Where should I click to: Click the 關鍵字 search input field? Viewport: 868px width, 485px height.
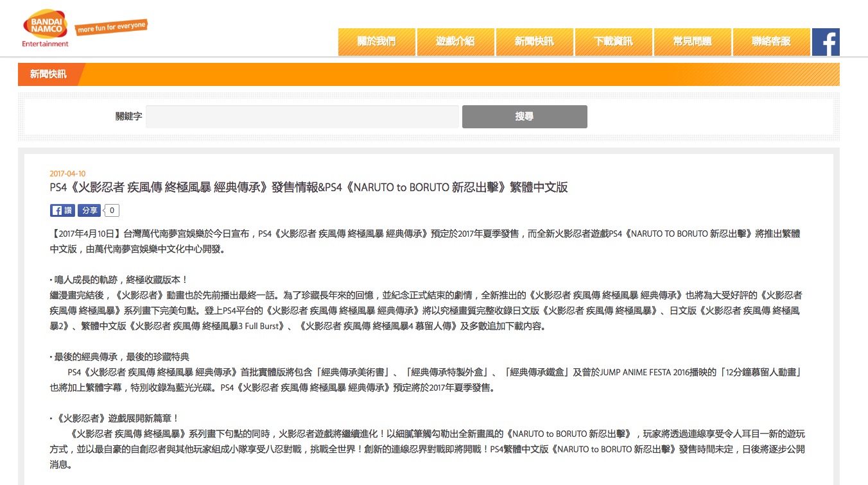[302, 117]
